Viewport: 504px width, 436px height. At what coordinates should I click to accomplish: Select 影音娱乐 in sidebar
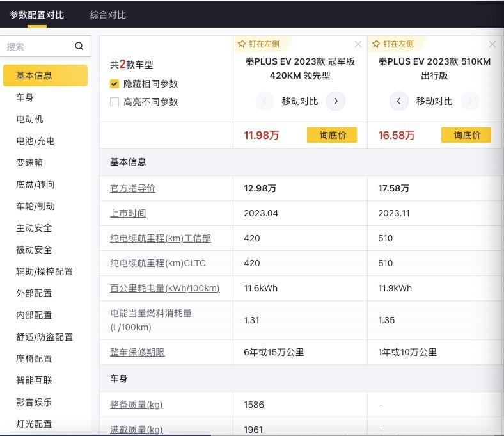(x=34, y=402)
